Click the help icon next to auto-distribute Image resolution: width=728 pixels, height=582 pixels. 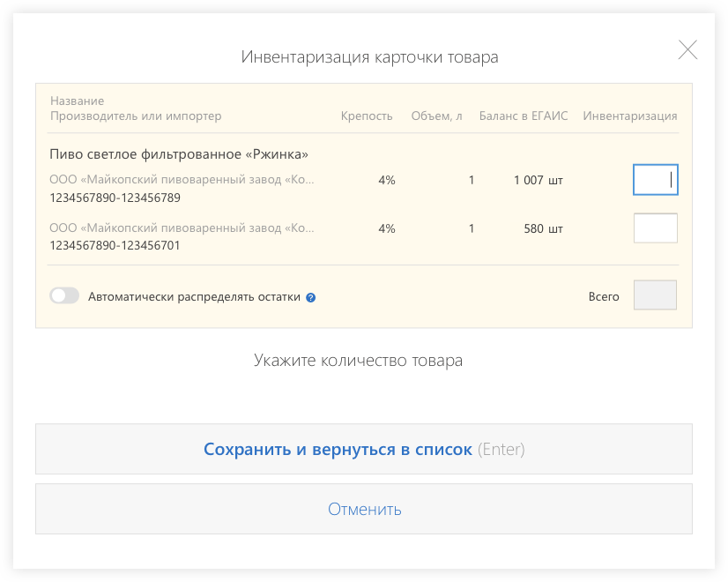tap(311, 298)
